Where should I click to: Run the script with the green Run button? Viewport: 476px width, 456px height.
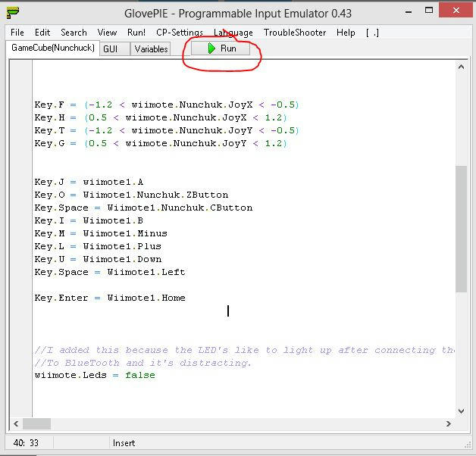pyautogui.click(x=221, y=48)
